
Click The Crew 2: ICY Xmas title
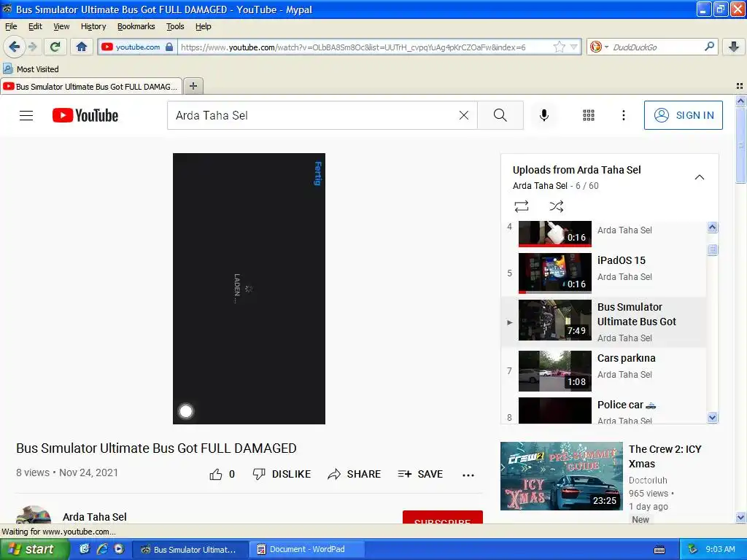pyautogui.click(x=665, y=456)
